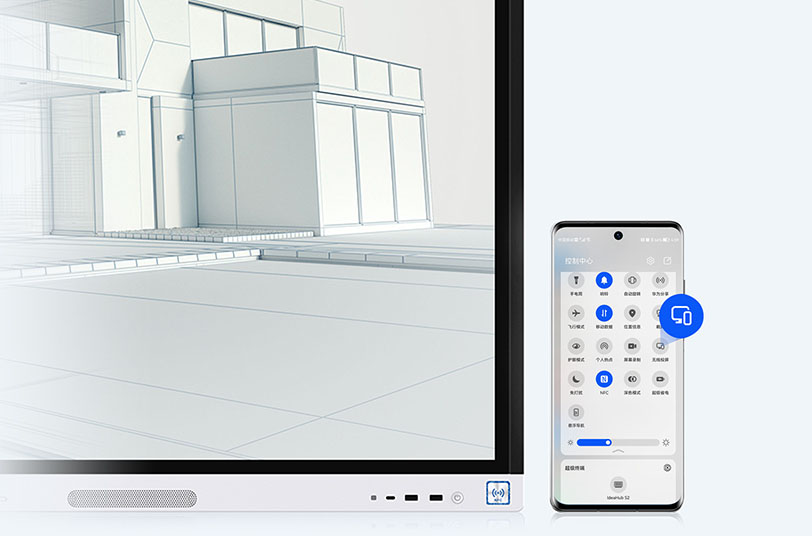Image resolution: width=812 pixels, height=536 pixels.
Task: Toggle the Huawei Share tile
Action: click(x=660, y=281)
